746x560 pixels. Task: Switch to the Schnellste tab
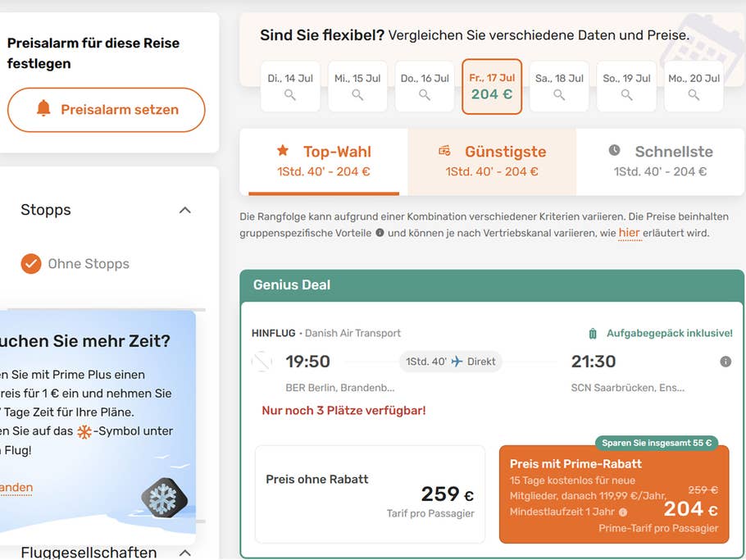pyautogui.click(x=661, y=162)
